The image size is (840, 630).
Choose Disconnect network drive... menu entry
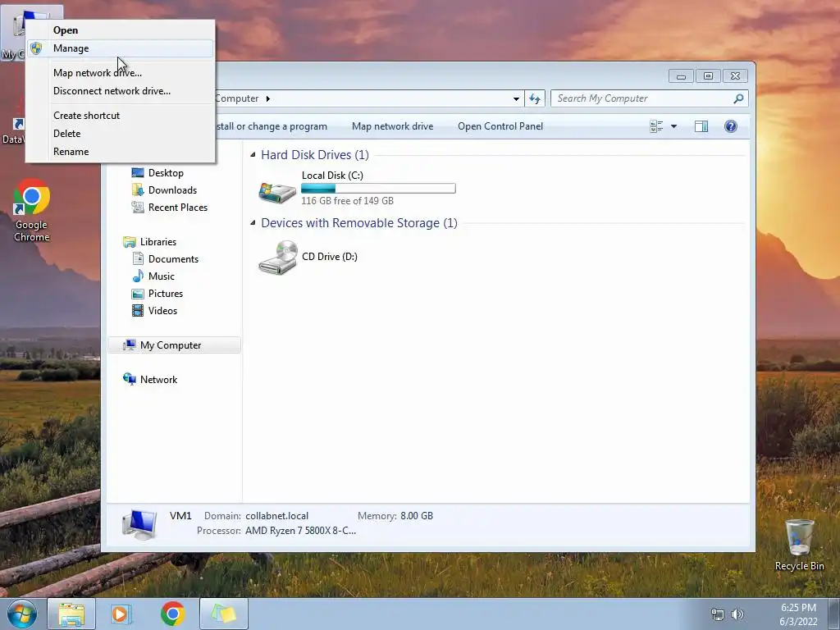120,91
